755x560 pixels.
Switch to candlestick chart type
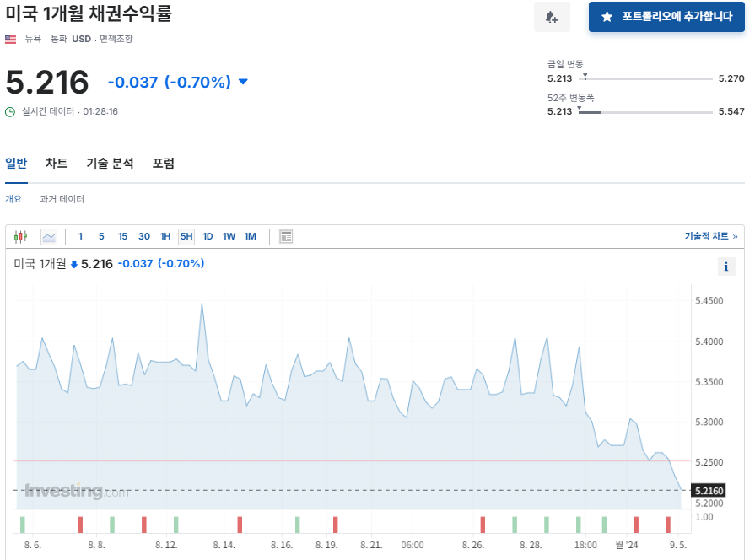pos(21,237)
